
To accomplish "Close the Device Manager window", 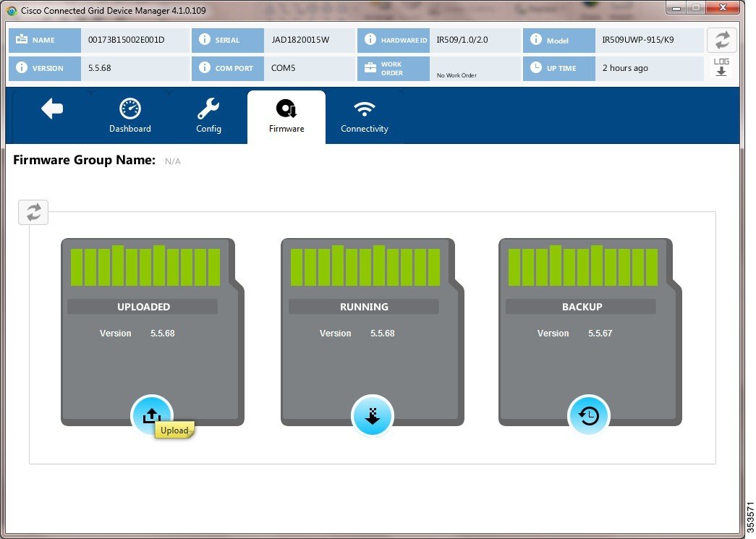I will (722, 8).
